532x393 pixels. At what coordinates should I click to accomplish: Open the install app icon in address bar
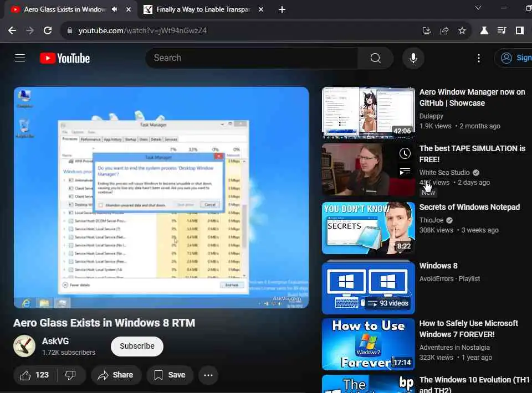tap(427, 31)
